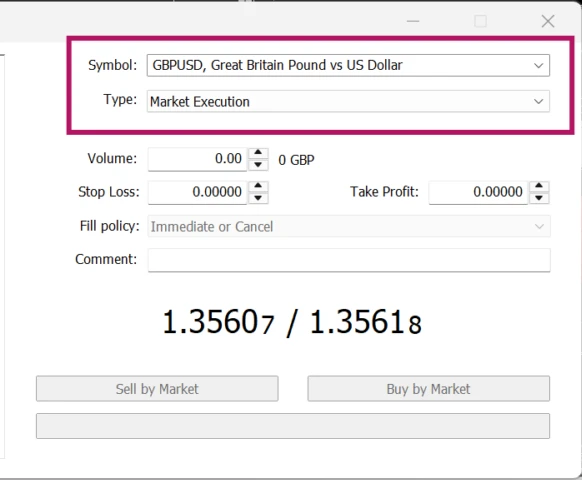This screenshot has height=480, width=582.
Task: Increase Volume with the up arrow
Action: coord(258,153)
